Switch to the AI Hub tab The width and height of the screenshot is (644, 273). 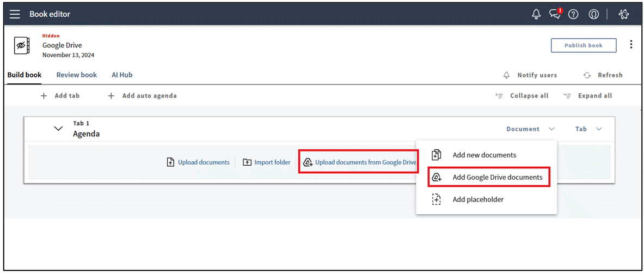click(x=122, y=75)
